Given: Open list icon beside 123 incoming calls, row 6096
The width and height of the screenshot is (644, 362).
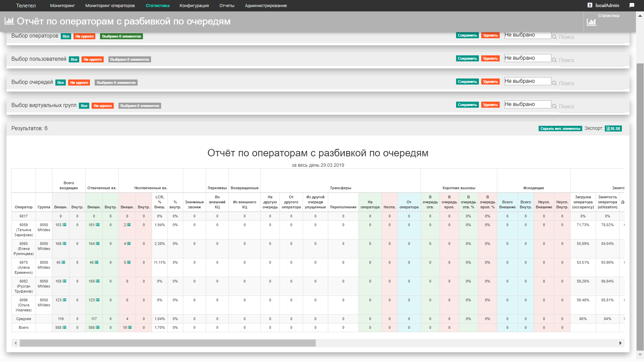Looking at the screenshot, I should click(x=64, y=300).
